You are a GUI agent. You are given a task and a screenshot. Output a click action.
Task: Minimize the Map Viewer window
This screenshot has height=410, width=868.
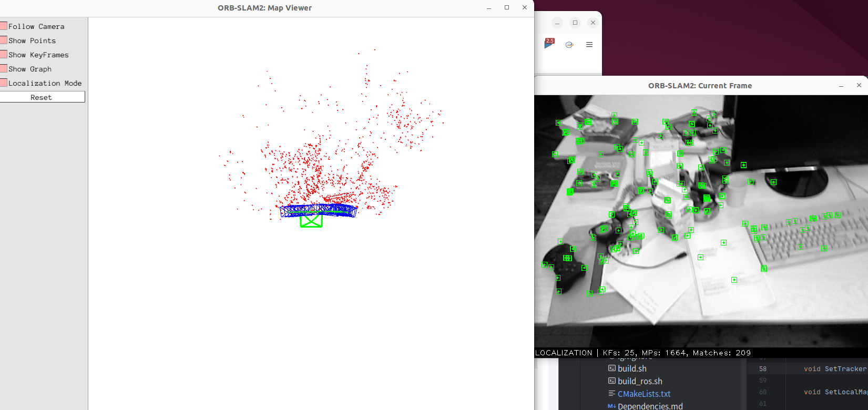click(489, 8)
